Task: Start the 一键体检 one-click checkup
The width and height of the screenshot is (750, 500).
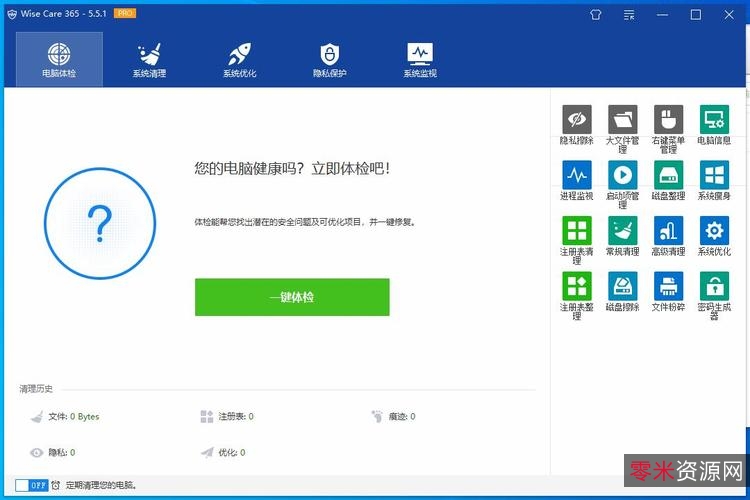Action: [292, 297]
